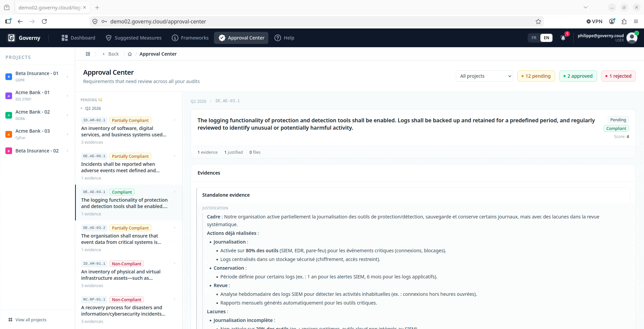Expand chevron for Acme Bank - 02
Screen dimensions: 644x329
point(67,115)
